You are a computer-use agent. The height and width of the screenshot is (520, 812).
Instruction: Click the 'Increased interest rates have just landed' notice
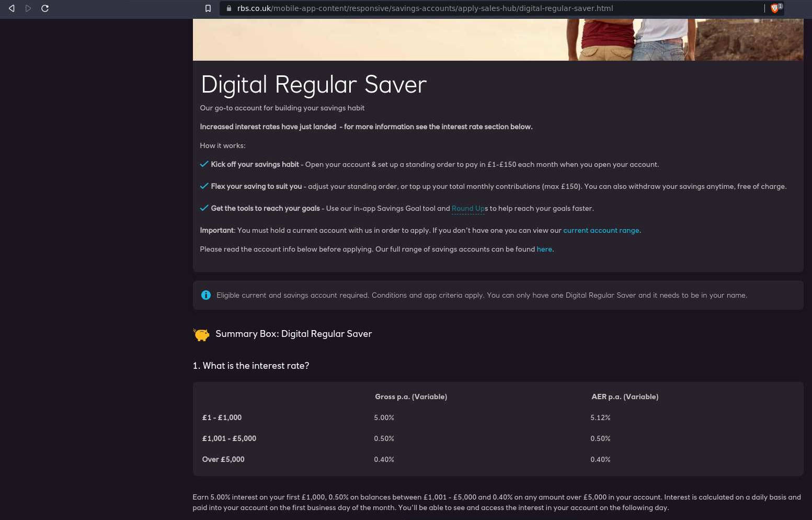tap(366, 127)
